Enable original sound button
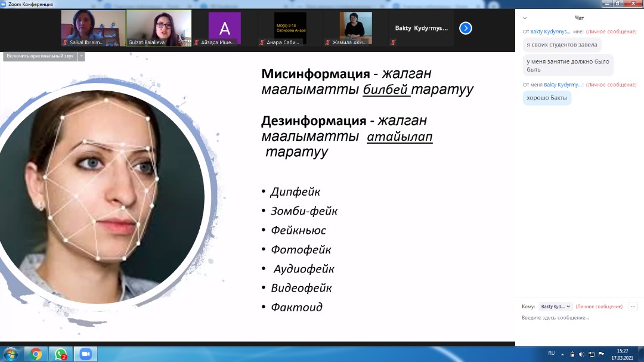This screenshot has height=362, width=644. pos(40,56)
